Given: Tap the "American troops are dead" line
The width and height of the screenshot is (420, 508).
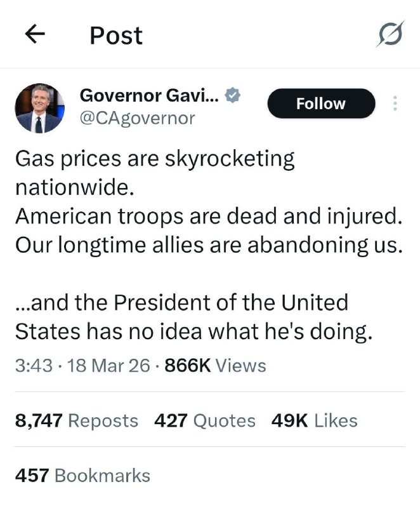Looking at the screenshot, I should click(209, 216).
